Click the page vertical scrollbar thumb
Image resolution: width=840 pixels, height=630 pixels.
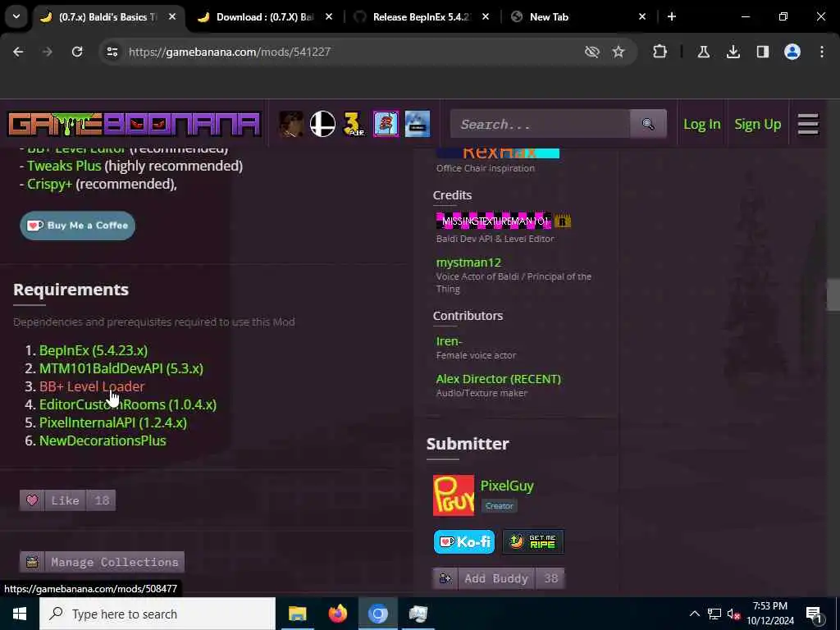click(x=833, y=294)
